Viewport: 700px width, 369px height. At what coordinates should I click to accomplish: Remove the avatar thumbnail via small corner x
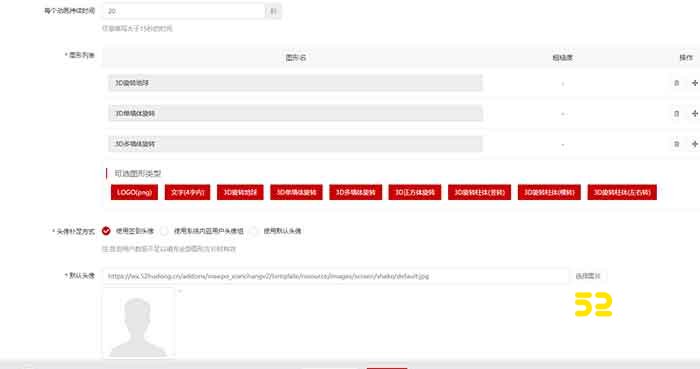[180, 291]
